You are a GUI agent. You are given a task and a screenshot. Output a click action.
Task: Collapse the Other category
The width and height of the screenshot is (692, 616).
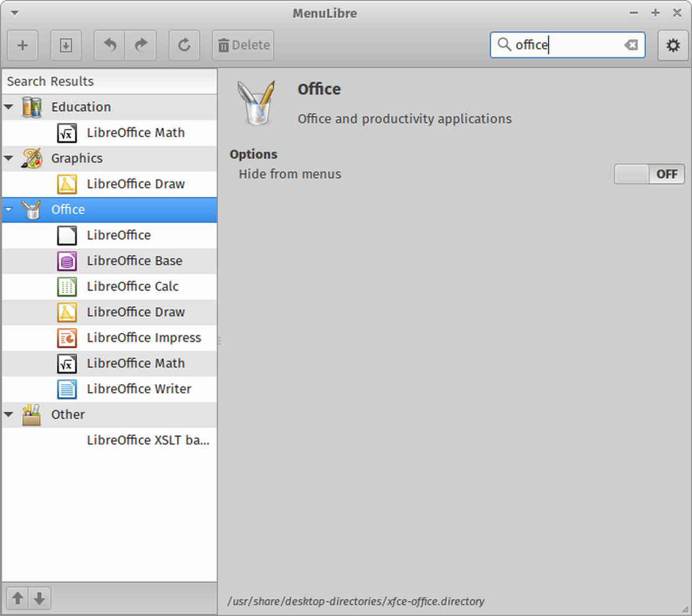coord(9,415)
